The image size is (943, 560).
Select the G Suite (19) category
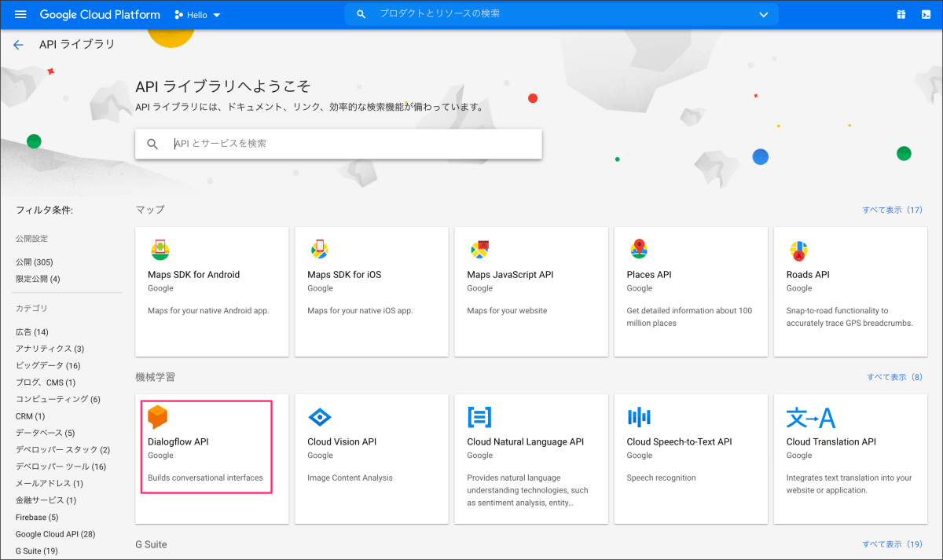tap(37, 551)
